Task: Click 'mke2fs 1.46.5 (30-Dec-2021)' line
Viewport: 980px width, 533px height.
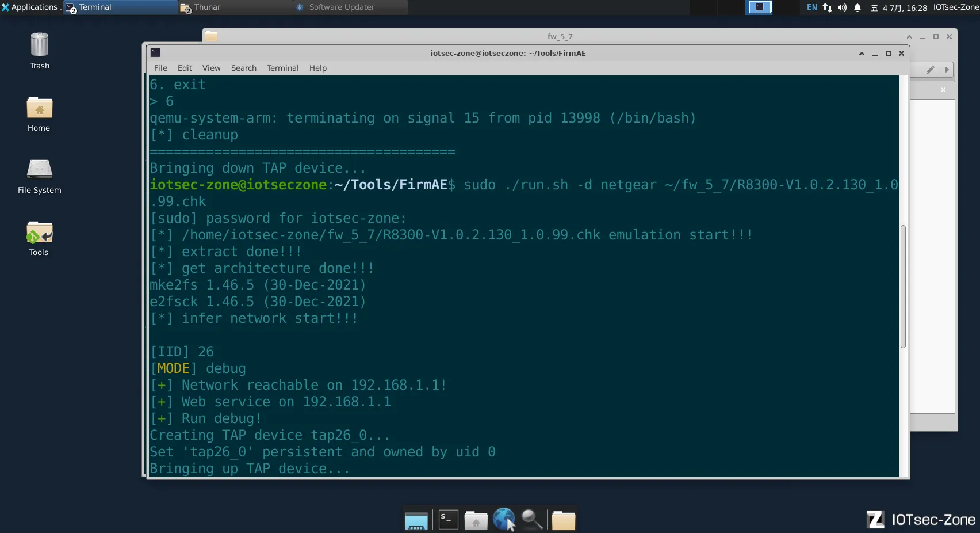Action: tap(258, 285)
